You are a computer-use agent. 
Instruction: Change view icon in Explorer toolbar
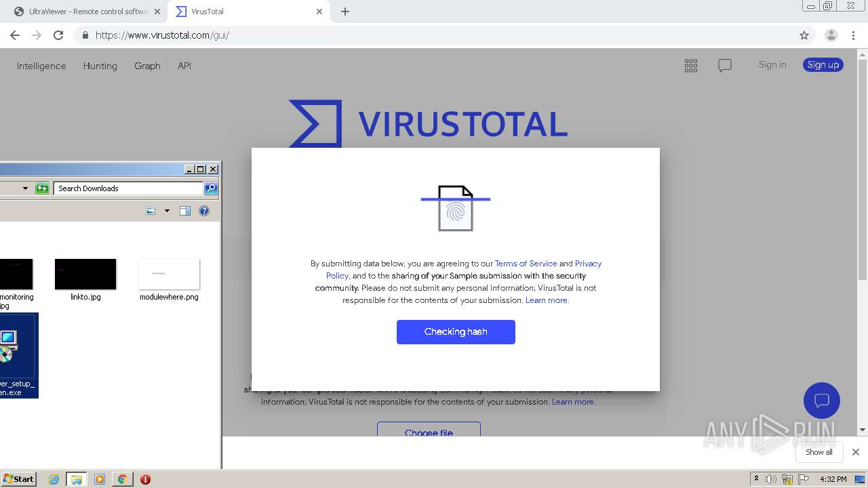[x=151, y=211]
